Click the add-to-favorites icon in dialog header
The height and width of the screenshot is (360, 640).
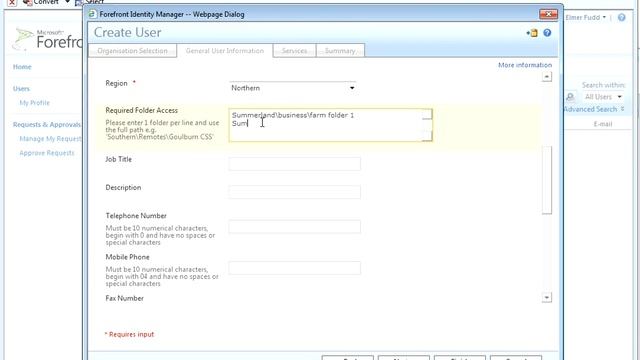[532, 33]
